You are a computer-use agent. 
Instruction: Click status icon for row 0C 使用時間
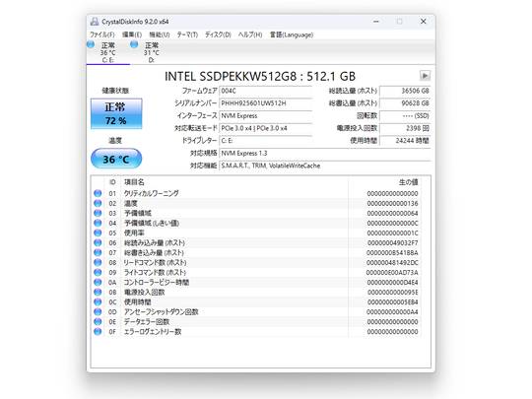tap(98, 301)
